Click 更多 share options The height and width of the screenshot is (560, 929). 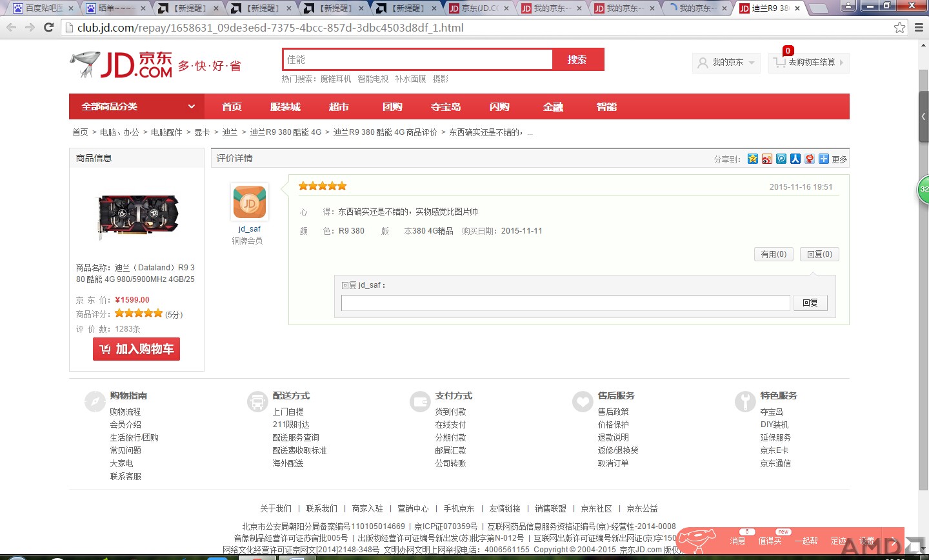(x=839, y=159)
